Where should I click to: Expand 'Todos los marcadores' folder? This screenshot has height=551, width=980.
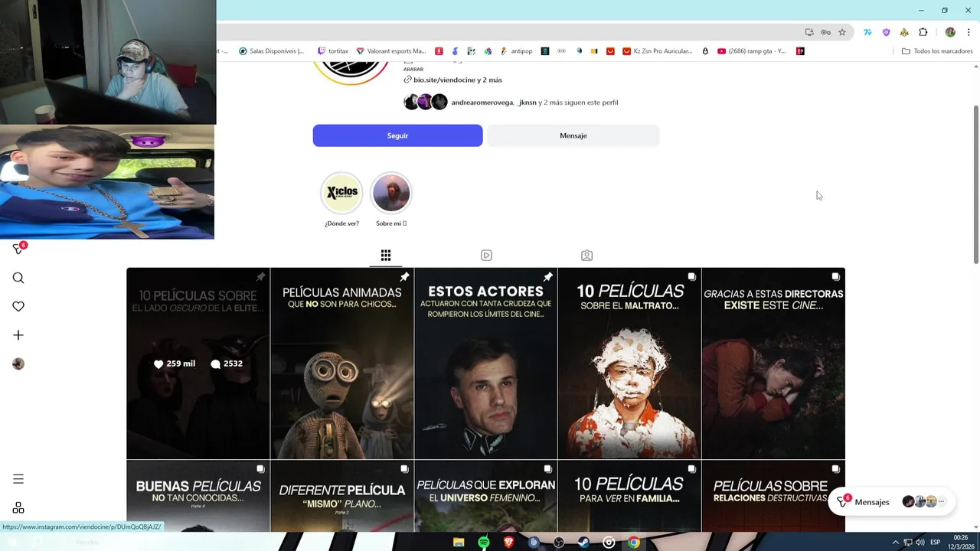click(937, 51)
